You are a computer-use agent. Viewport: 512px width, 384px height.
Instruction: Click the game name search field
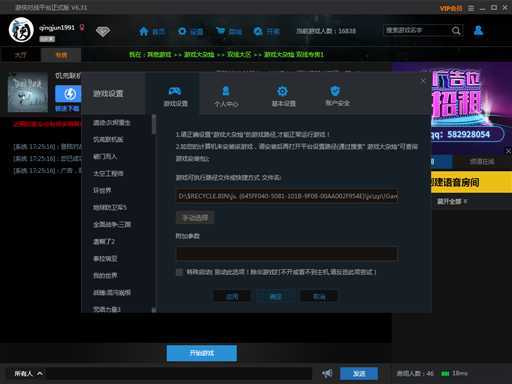[417, 31]
